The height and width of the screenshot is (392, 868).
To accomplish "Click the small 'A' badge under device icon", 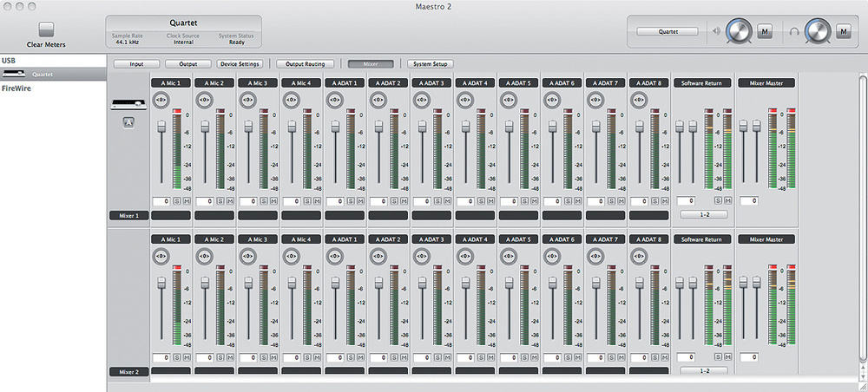I will (x=128, y=122).
